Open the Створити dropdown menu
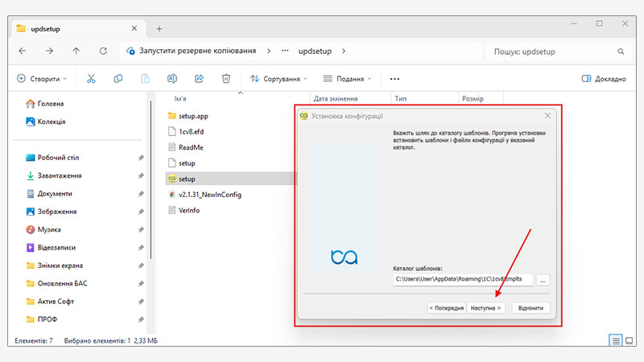Screen dimensions: 644x362 [x=42, y=79]
